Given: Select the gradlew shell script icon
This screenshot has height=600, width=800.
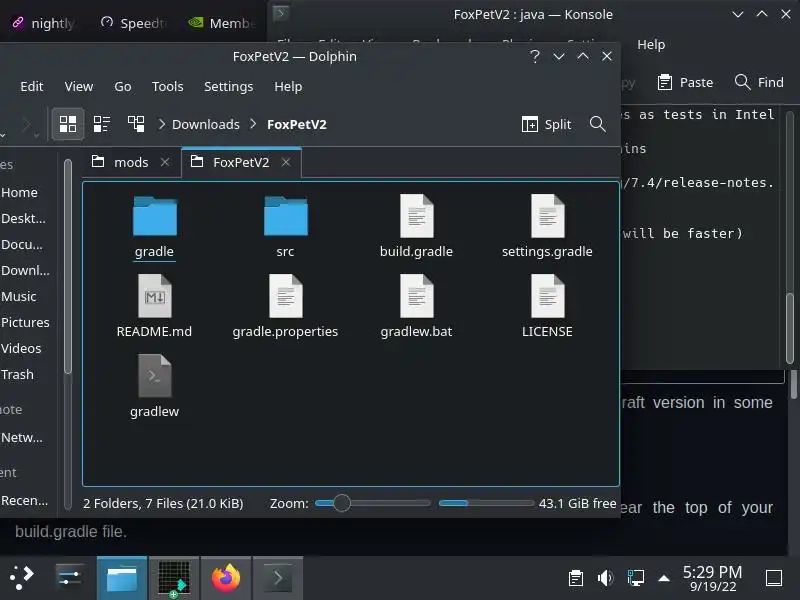Looking at the screenshot, I should [x=155, y=376].
